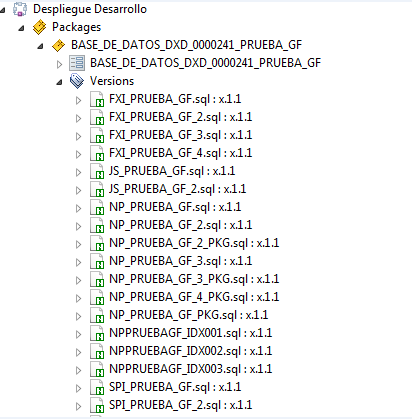Click the Versions tag icon
The image size is (412, 419).
point(77,81)
